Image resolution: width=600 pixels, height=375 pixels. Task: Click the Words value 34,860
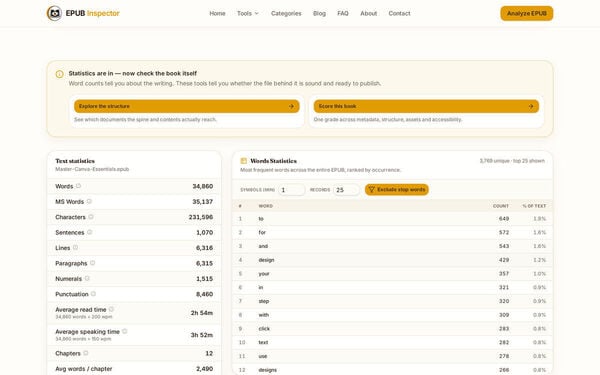(x=202, y=186)
